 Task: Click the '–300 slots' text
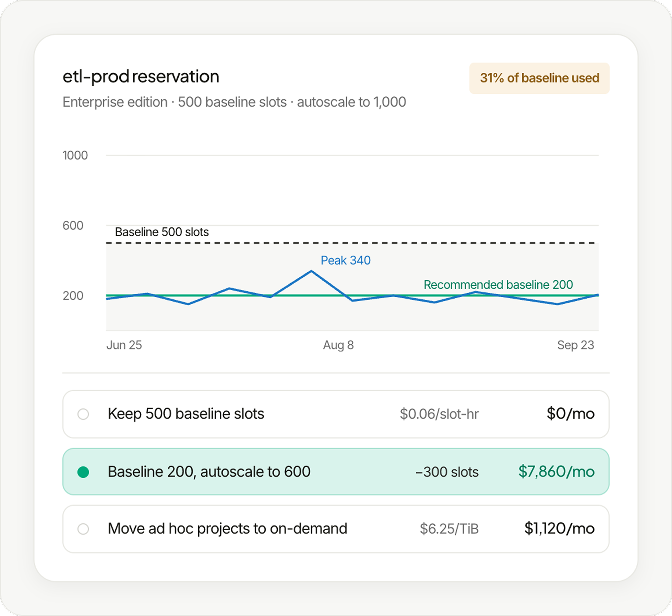point(447,472)
